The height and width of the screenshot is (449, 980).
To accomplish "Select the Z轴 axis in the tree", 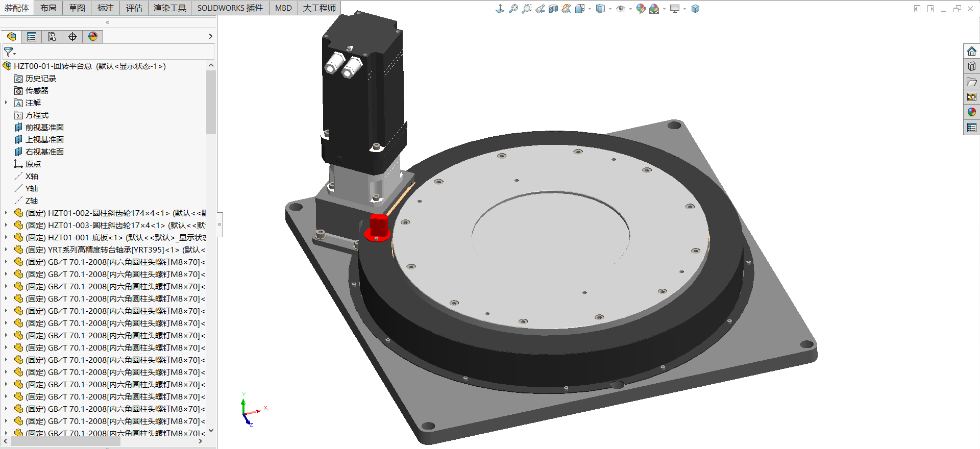I will (26, 201).
